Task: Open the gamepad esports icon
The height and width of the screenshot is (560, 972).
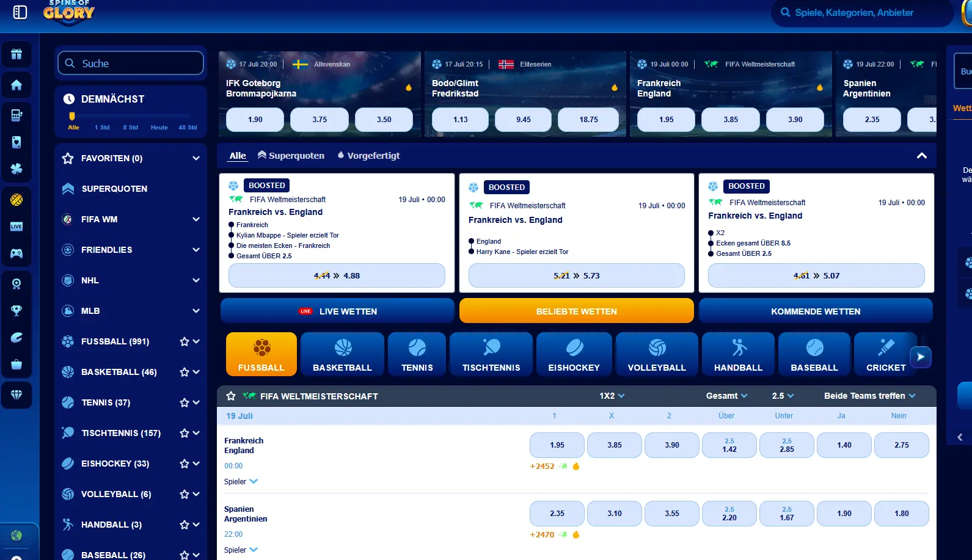Action: (16, 253)
